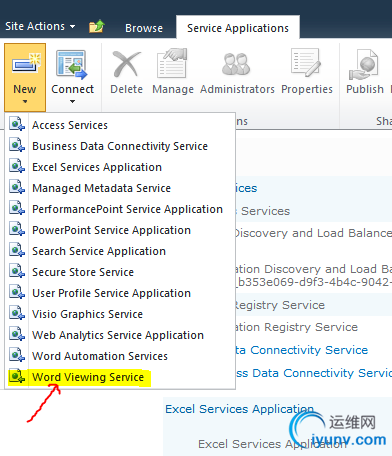
Task: Click the navigate-up folder icon
Action: tap(97, 26)
